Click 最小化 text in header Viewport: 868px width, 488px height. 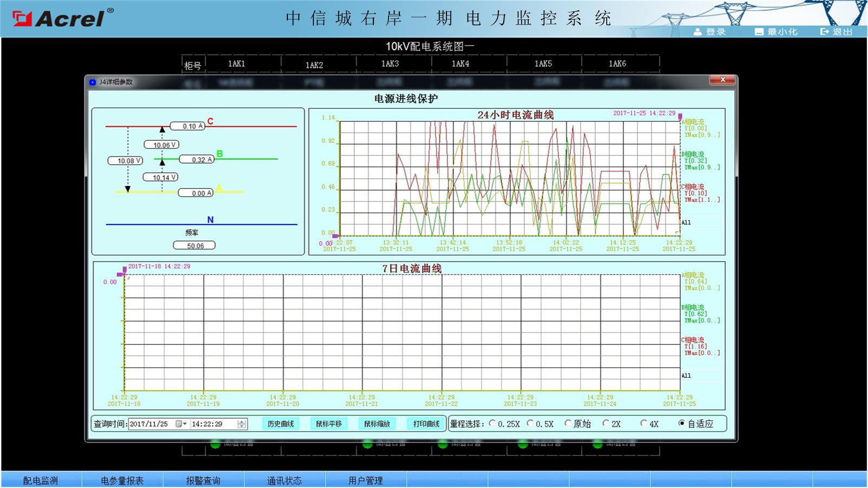coord(782,32)
